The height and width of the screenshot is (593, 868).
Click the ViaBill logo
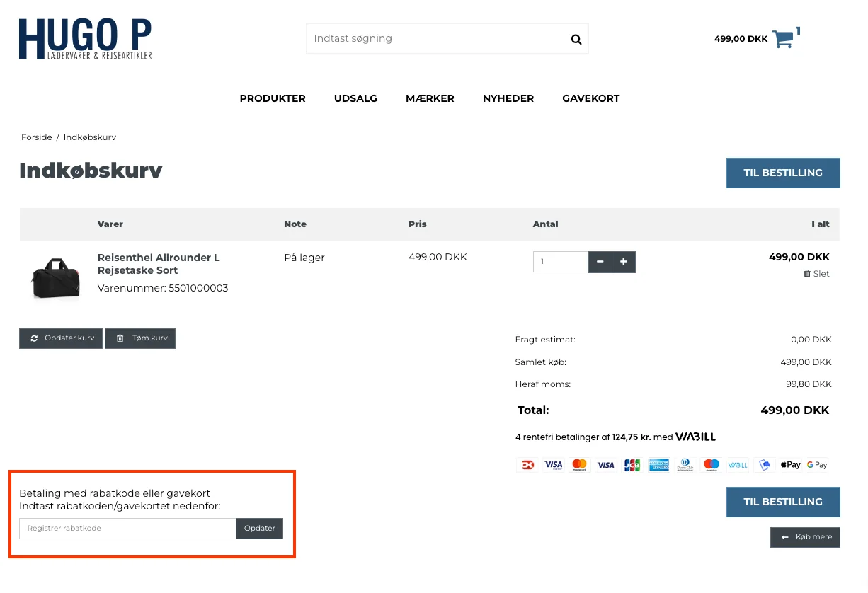(x=695, y=437)
